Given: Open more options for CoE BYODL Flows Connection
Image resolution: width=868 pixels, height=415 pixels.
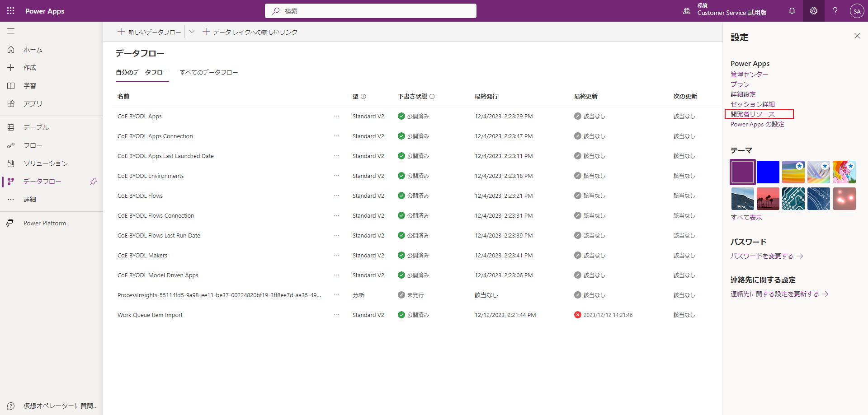Looking at the screenshot, I should pyautogui.click(x=336, y=215).
